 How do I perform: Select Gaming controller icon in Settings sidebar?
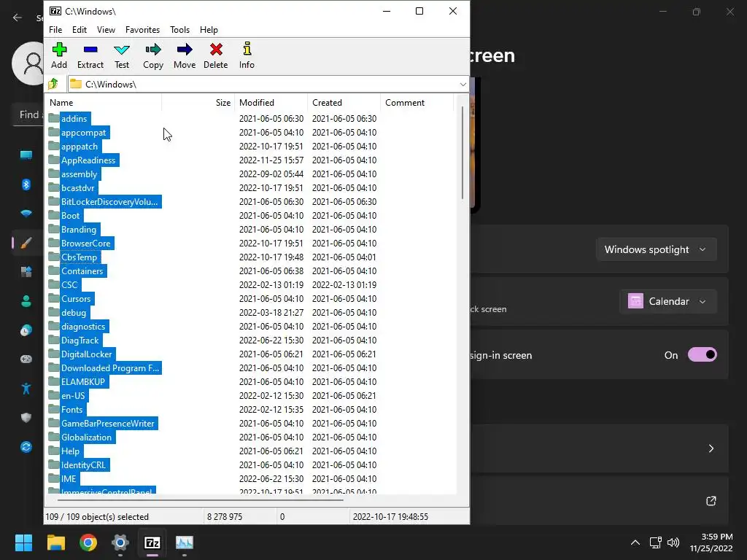tap(26, 359)
